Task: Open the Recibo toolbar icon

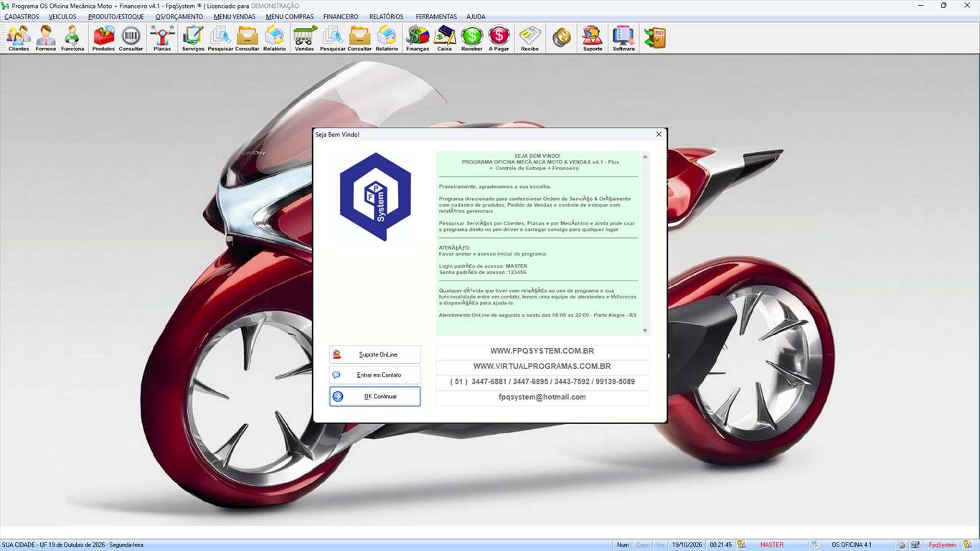Action: click(529, 39)
